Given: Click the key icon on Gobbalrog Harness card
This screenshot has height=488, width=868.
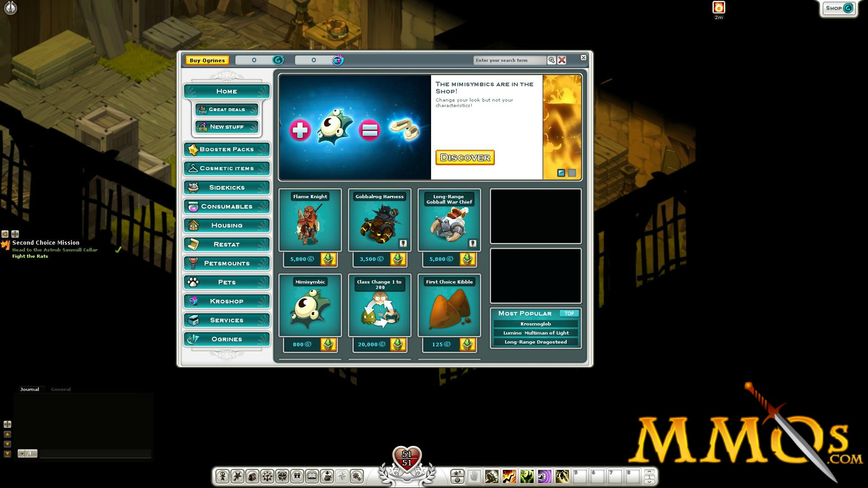Looking at the screenshot, I should 403,244.
